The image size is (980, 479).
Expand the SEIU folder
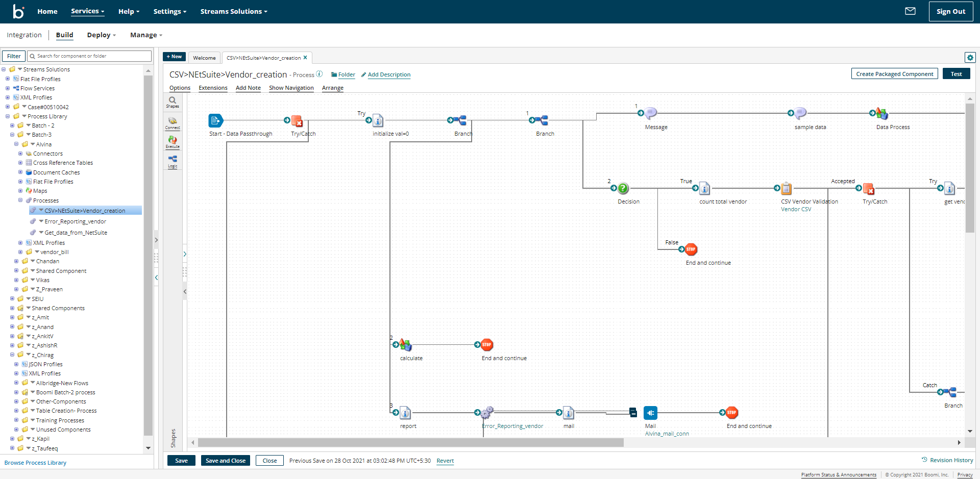coord(12,299)
